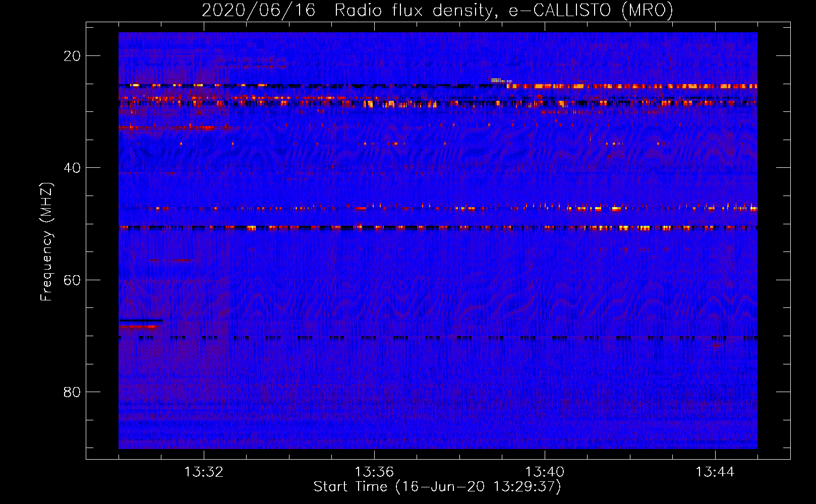The height and width of the screenshot is (504, 816).
Task: Click the 60 MHz frequency tick label
Action: pyautogui.click(x=72, y=280)
